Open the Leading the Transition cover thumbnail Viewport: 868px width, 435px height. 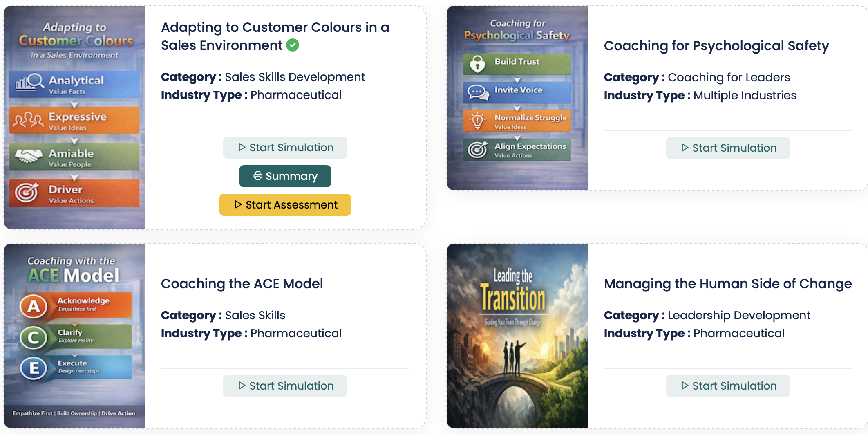[517, 336]
